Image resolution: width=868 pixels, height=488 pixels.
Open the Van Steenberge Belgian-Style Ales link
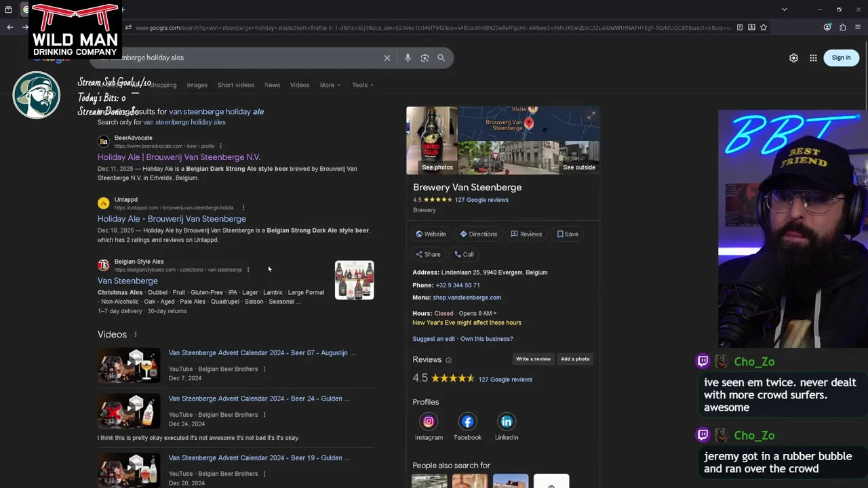[127, 281]
